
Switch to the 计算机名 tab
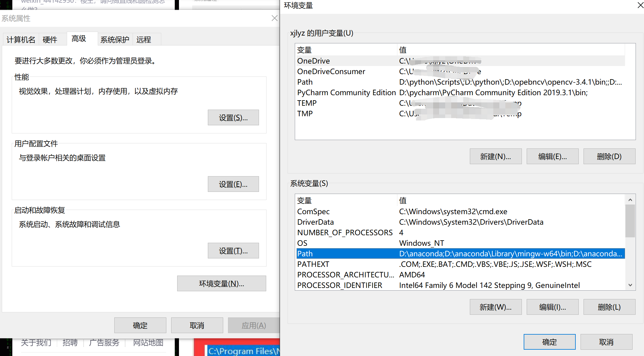20,39
